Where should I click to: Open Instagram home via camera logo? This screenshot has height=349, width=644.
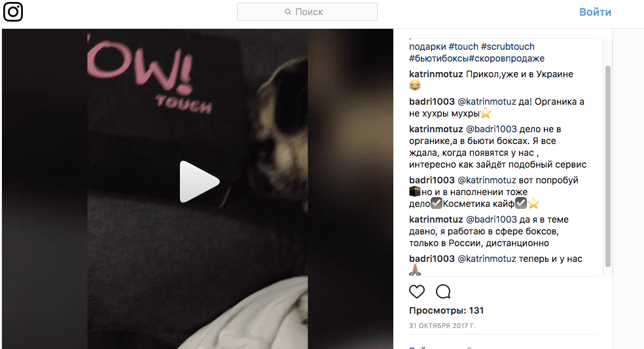[x=12, y=12]
